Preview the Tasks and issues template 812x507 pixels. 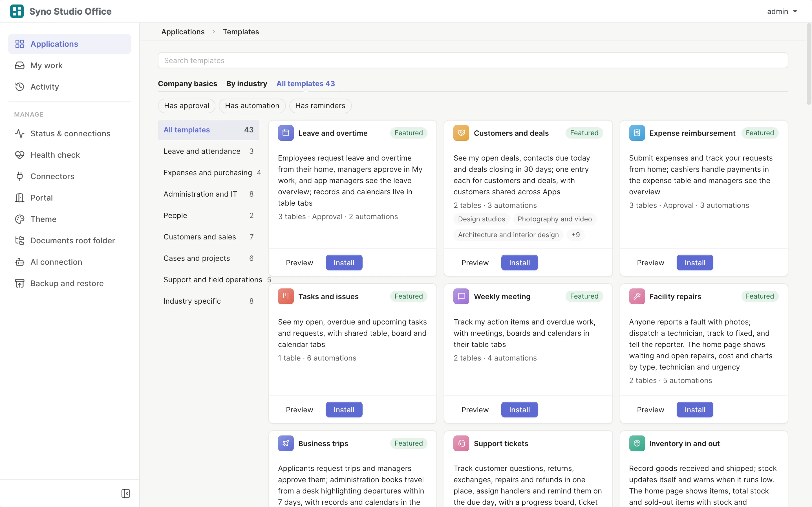pos(299,410)
